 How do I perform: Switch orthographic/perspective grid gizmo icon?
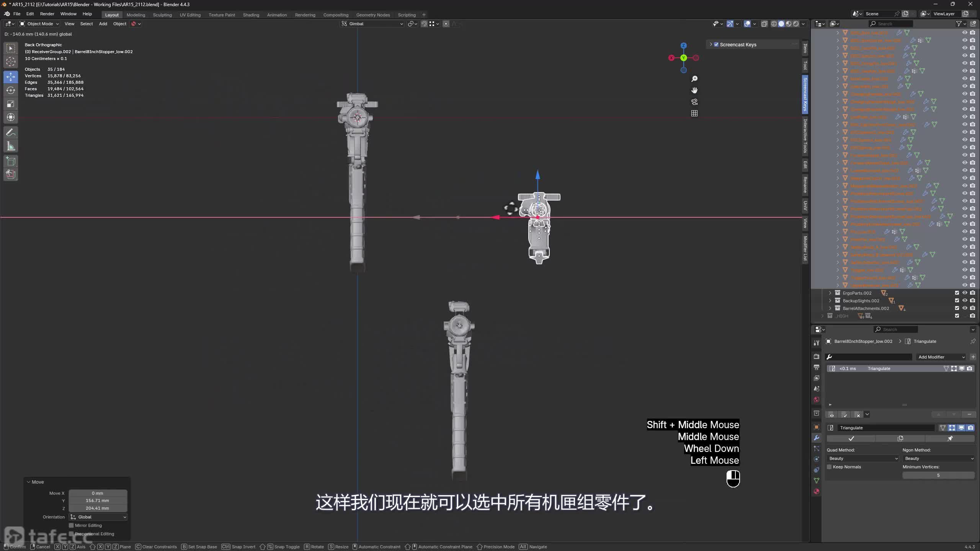pos(694,113)
